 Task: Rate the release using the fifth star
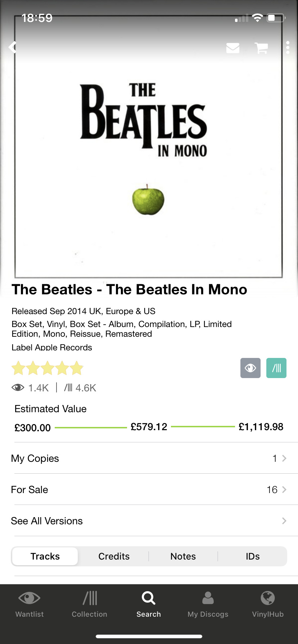coord(77,368)
